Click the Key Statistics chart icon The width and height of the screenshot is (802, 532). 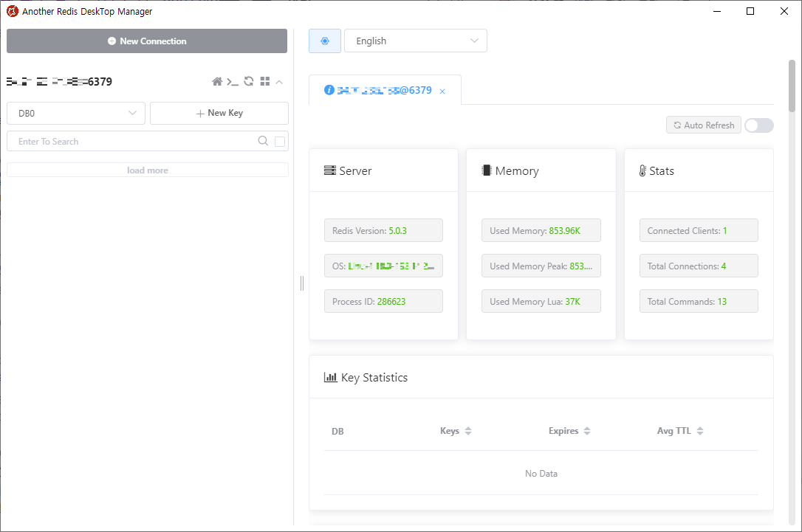coord(330,378)
